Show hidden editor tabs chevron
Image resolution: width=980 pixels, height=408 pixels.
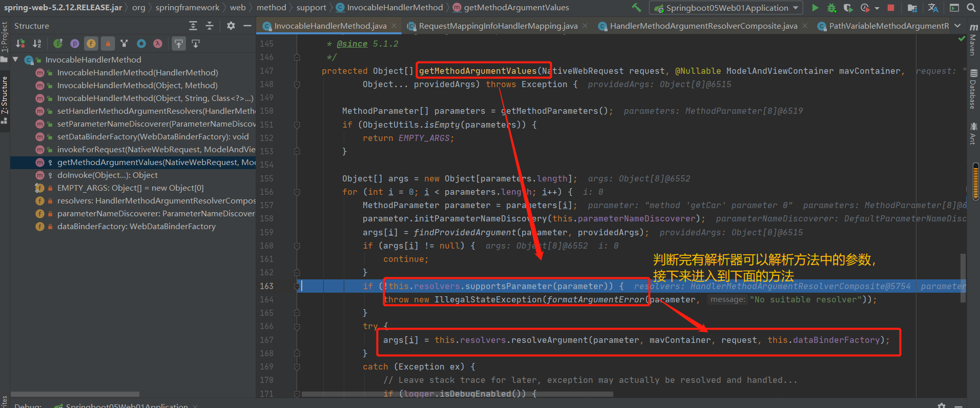click(957, 26)
